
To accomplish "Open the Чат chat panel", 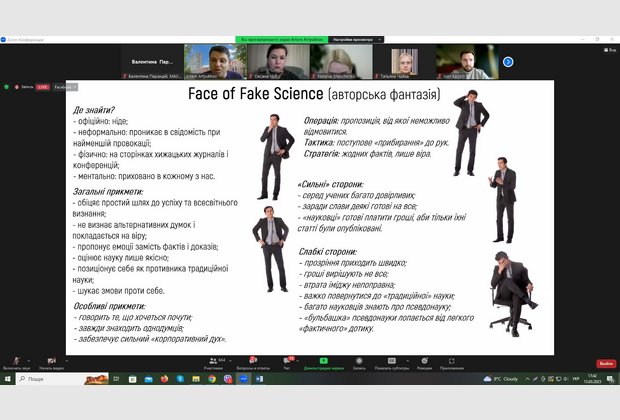I will coord(287,363).
